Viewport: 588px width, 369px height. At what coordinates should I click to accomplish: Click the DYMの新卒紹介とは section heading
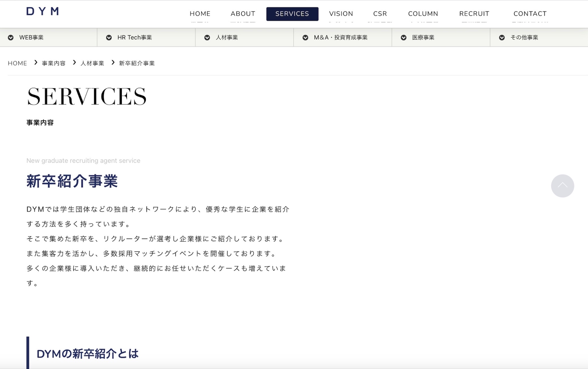coord(88,354)
